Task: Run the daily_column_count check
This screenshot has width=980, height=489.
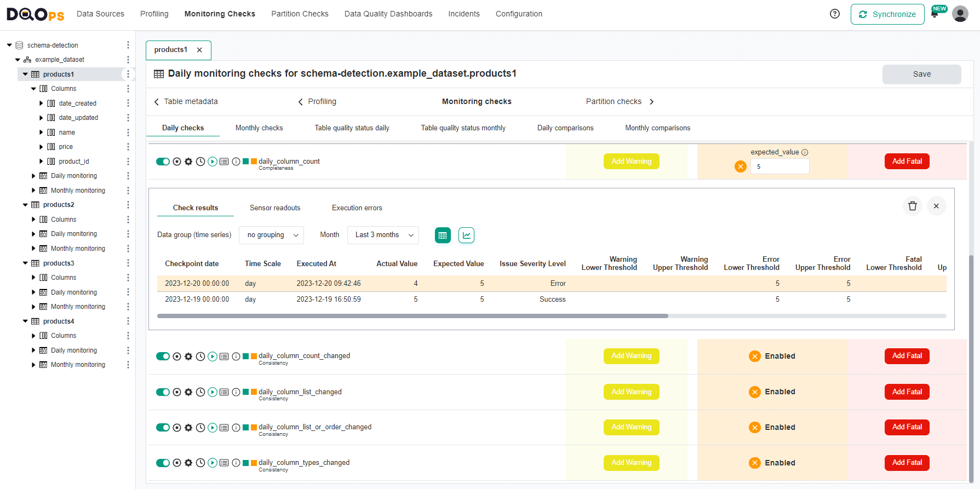Action: click(x=213, y=162)
